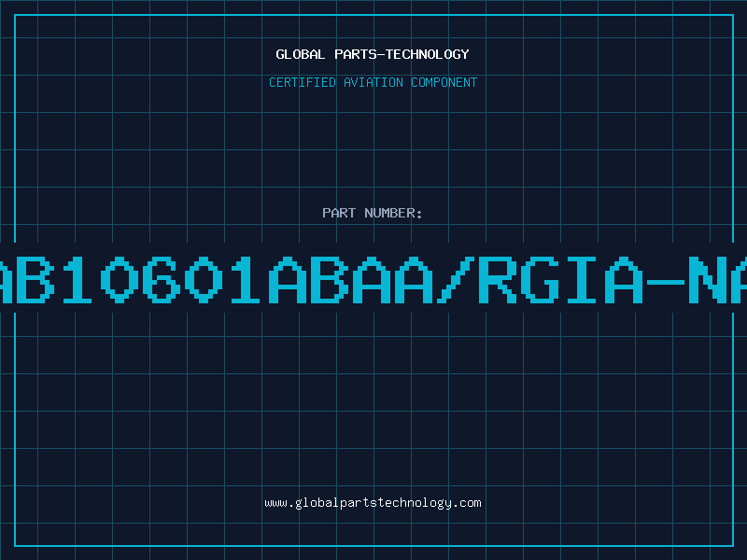
Task: Click the large part number B10601ABAA/RGIA-NA text
Action: click(x=373, y=280)
